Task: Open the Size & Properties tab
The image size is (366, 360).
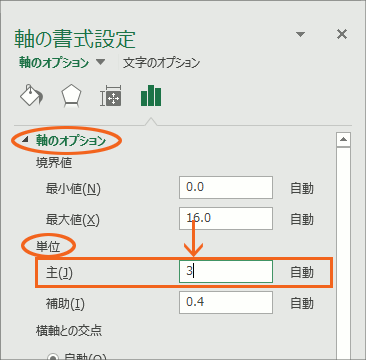Action: (x=111, y=96)
